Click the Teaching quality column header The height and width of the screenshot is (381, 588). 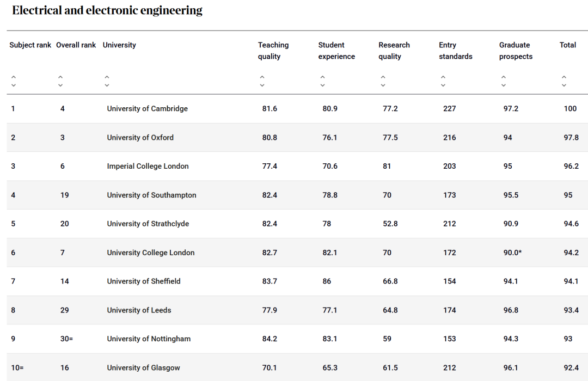click(273, 51)
